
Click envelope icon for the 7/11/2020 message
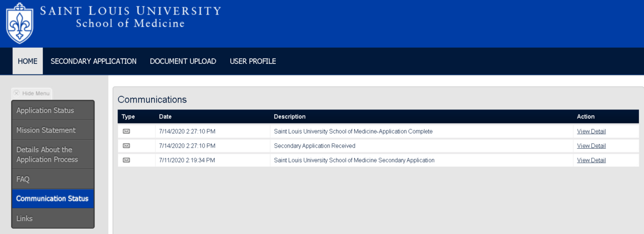coord(126,160)
